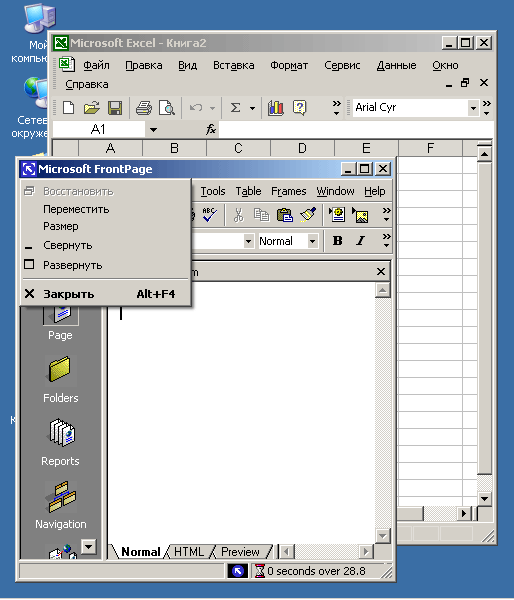
Task: Open the Excel Формат menu
Action: tap(289, 65)
